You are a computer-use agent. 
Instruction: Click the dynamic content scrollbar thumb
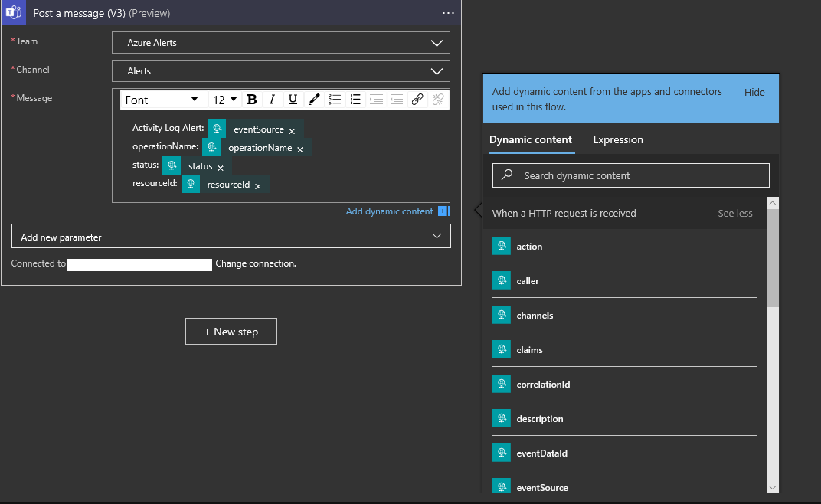pyautogui.click(x=772, y=258)
